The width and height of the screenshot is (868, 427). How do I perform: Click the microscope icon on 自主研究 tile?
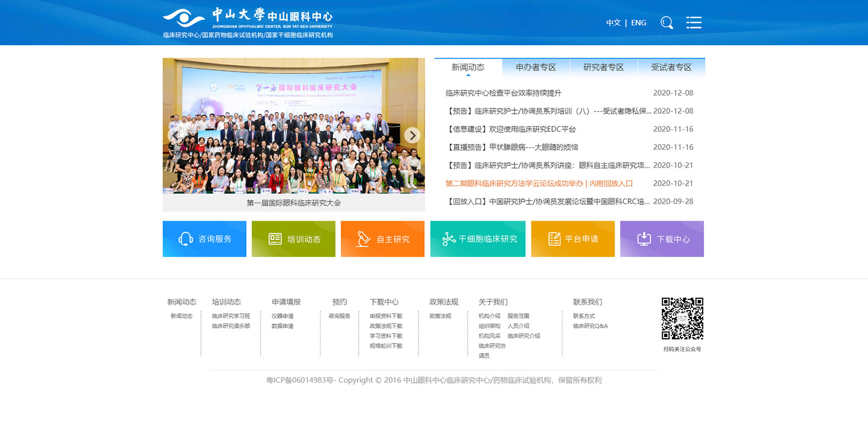point(363,239)
